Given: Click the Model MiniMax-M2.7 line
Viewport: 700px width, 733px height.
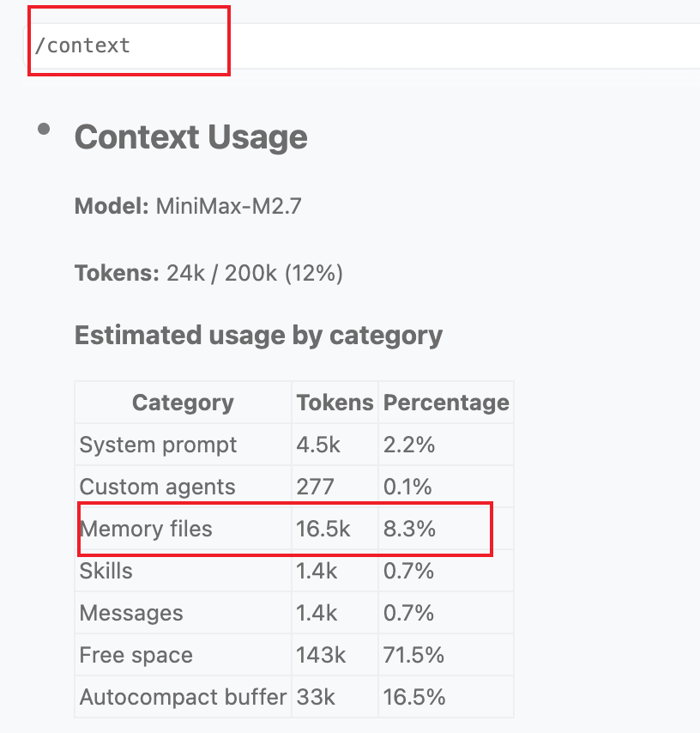Looking at the screenshot, I should (188, 206).
